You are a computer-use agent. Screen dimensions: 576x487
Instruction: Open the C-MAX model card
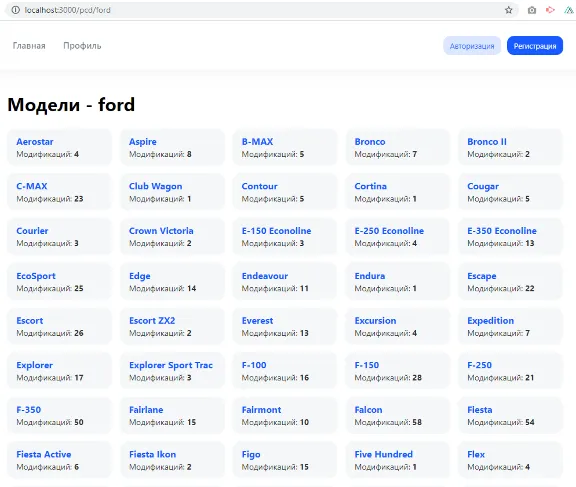coord(60,192)
